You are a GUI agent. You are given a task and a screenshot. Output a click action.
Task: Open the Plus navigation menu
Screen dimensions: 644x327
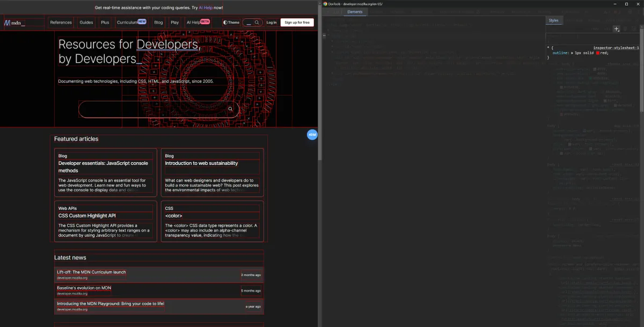tap(105, 23)
